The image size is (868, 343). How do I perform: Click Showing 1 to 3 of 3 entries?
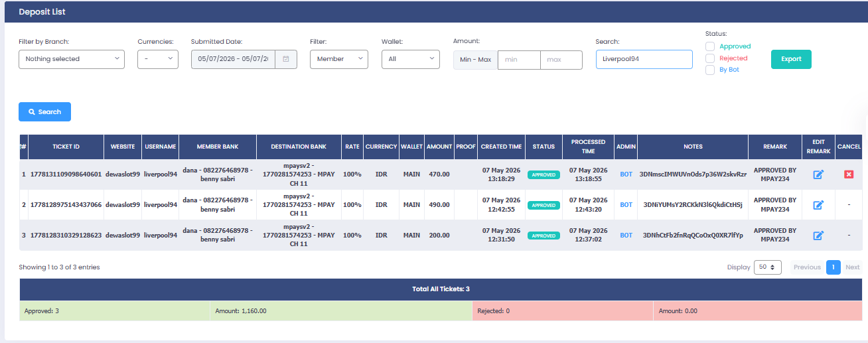tap(60, 267)
